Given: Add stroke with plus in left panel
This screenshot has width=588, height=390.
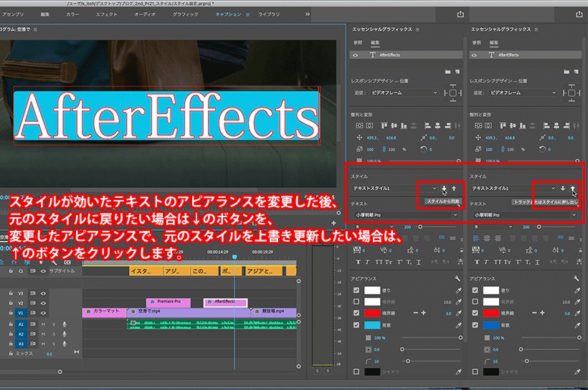Looking at the screenshot, I should point(423,313).
